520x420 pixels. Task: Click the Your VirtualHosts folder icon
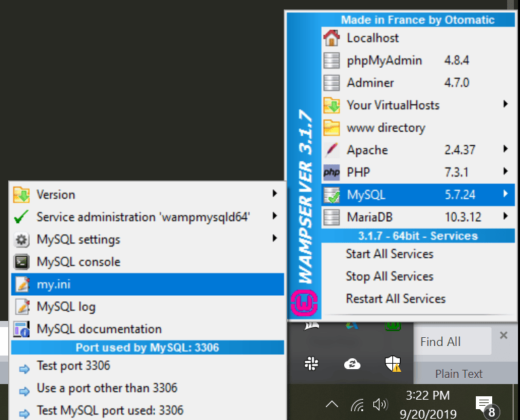pos(332,105)
